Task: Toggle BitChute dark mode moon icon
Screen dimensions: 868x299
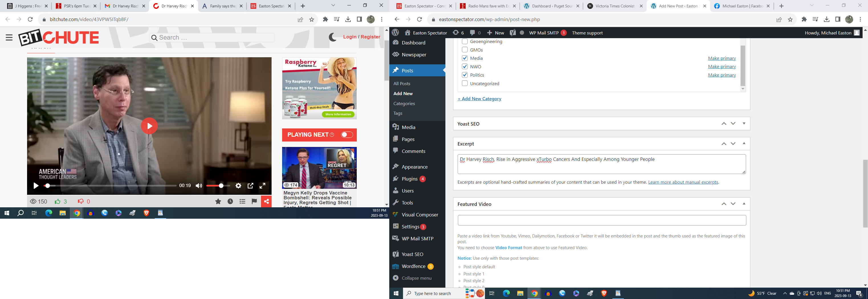Action: pyautogui.click(x=333, y=37)
